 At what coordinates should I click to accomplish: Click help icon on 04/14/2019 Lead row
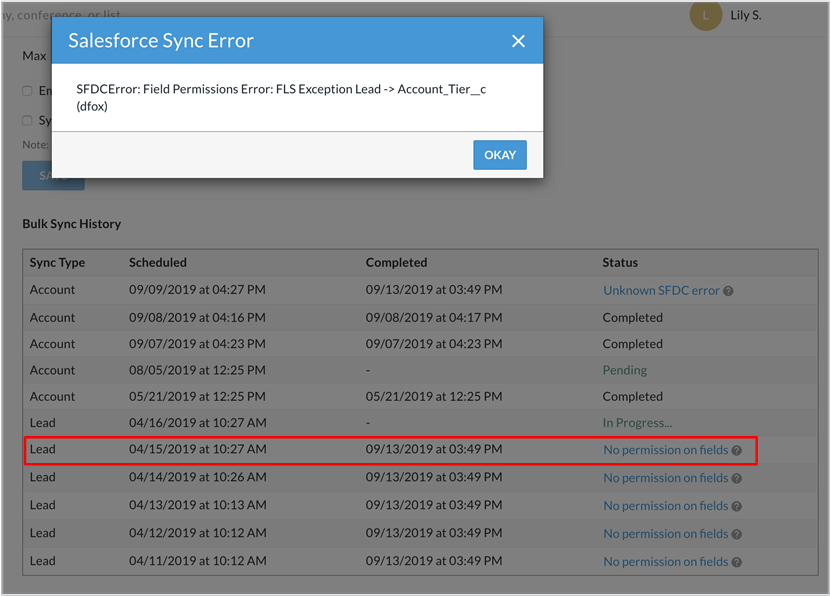pyautogui.click(x=737, y=478)
